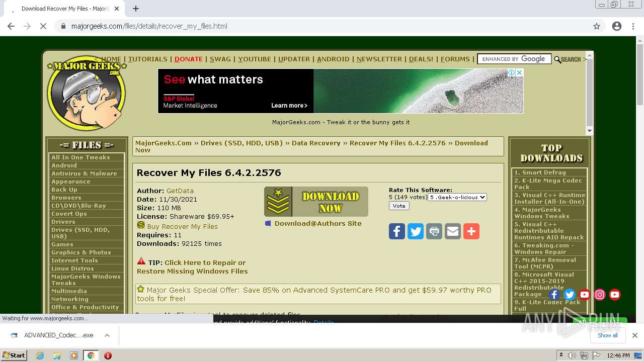Open Internet Explorer from the taskbar
The image size is (644, 362).
coord(40,355)
